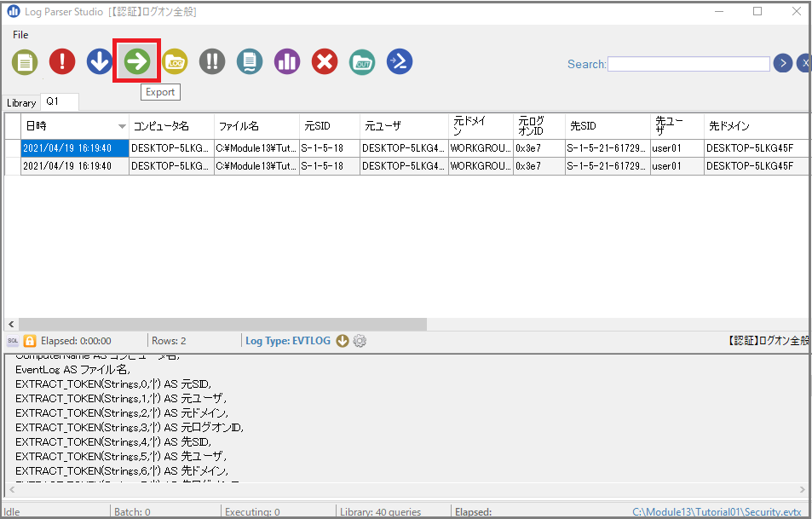This screenshot has width=812, height=519.
Task: Click the blue down-arrow toolbar icon
Action: tap(99, 61)
